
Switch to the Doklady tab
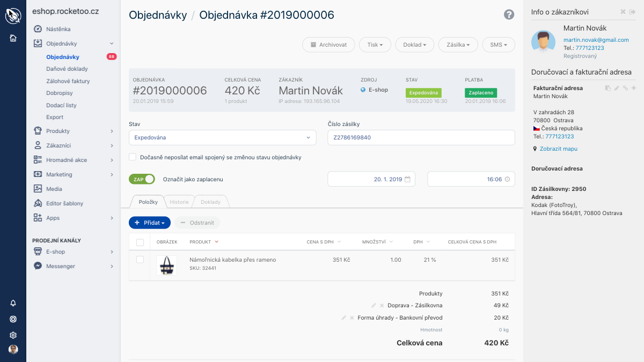click(210, 202)
